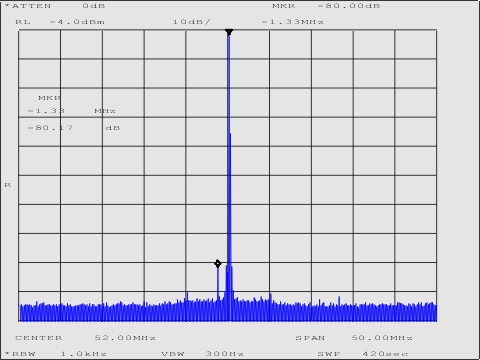
Task: Select the SPAN 50.00MHz readout
Action: 354,338
